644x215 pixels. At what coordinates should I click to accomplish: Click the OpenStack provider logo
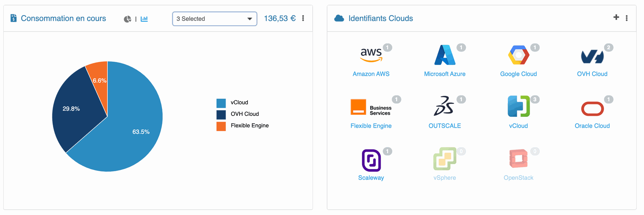coord(519,158)
